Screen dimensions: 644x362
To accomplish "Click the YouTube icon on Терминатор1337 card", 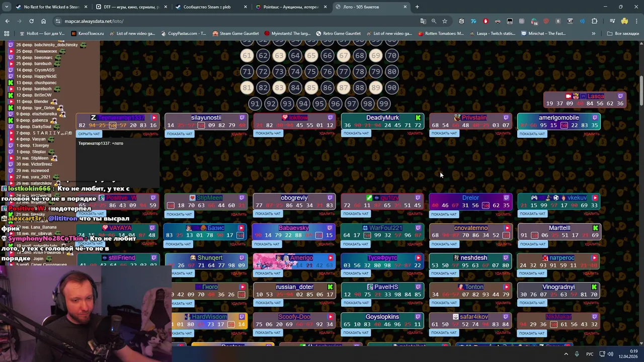I will point(154,118).
